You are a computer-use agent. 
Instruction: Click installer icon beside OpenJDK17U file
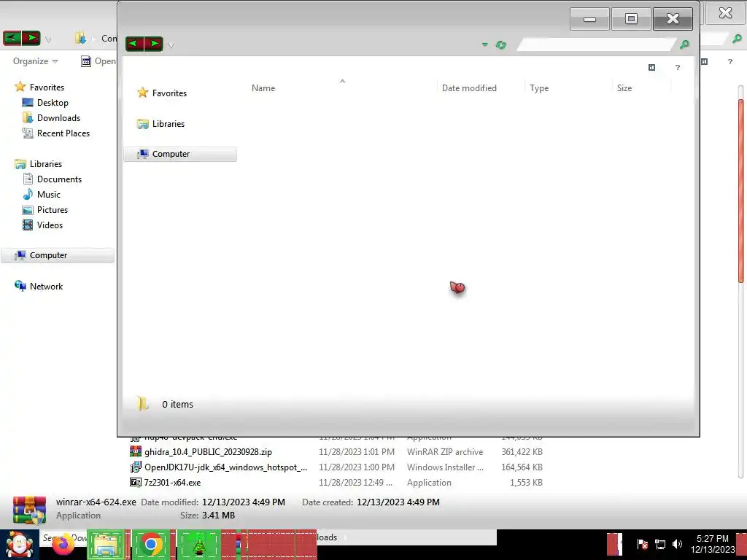pyautogui.click(x=136, y=467)
